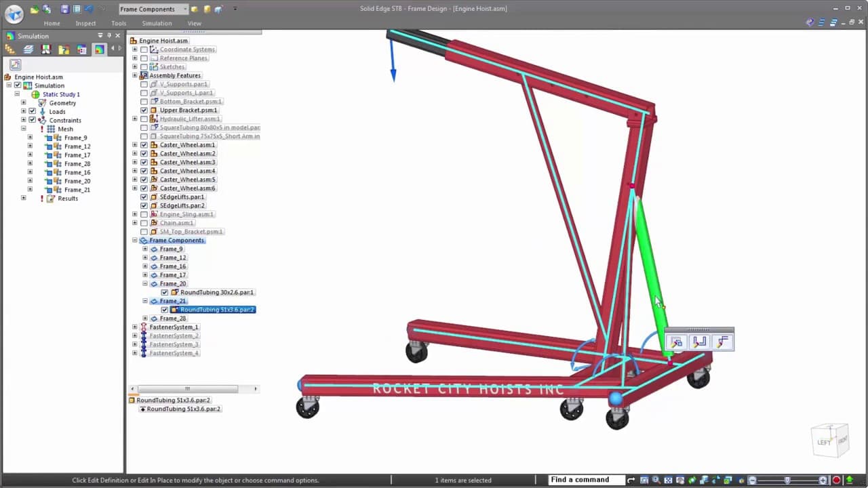
Task: Click the green Rotate view icon in status bar
Action: point(690,481)
